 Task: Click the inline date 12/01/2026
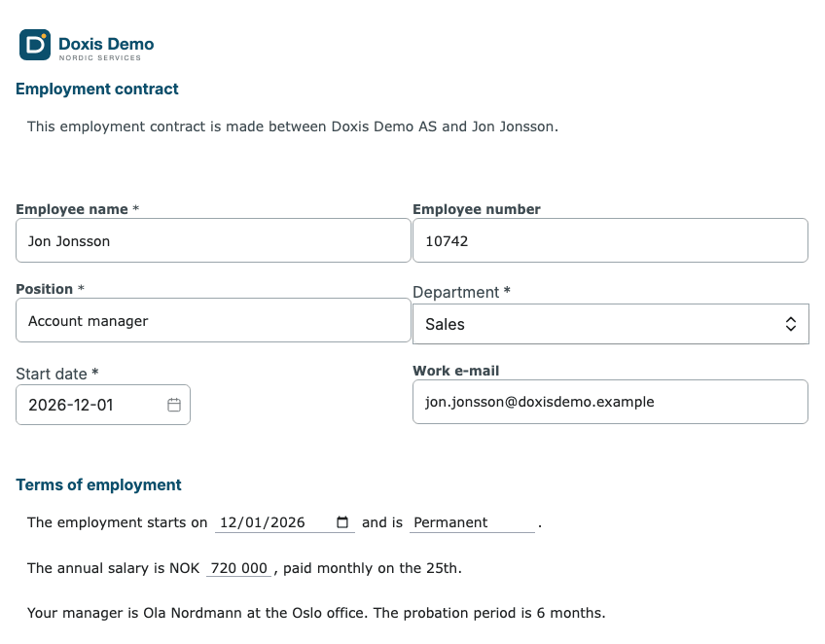tap(263, 522)
